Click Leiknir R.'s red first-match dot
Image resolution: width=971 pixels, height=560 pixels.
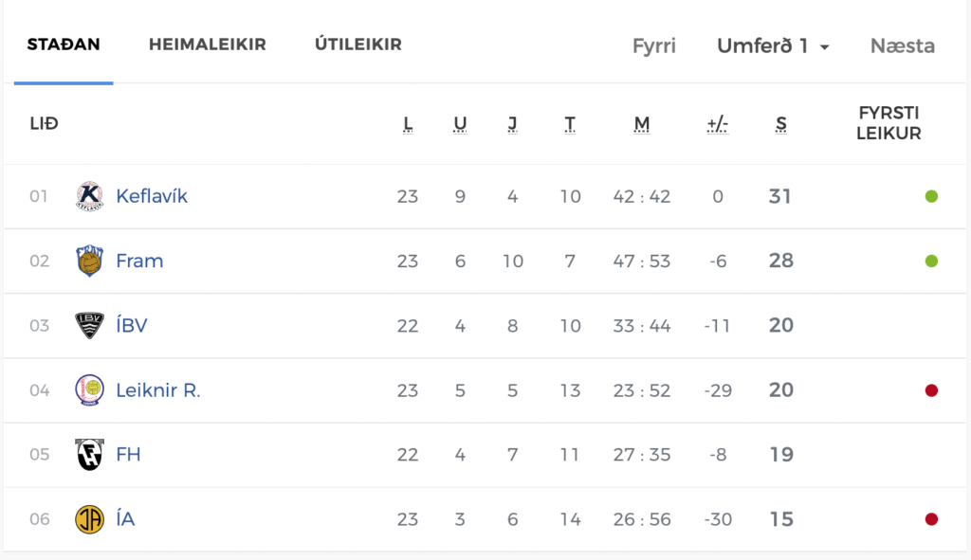[931, 390]
